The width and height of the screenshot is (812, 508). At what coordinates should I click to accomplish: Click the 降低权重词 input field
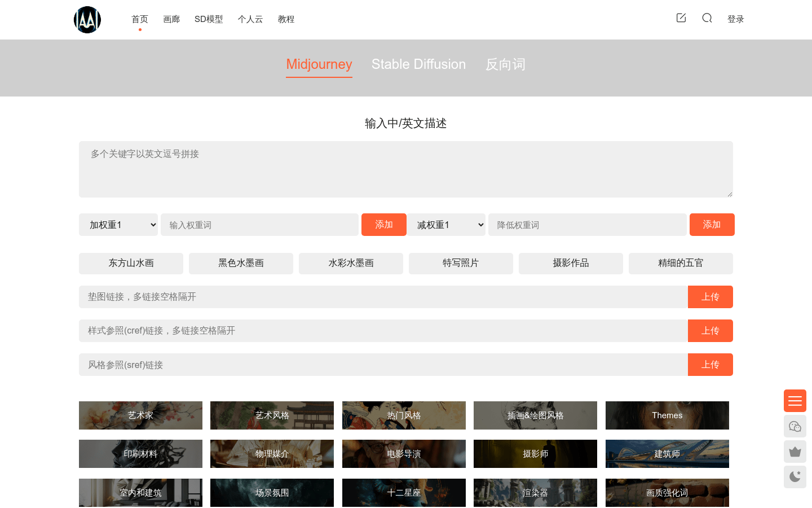point(588,225)
